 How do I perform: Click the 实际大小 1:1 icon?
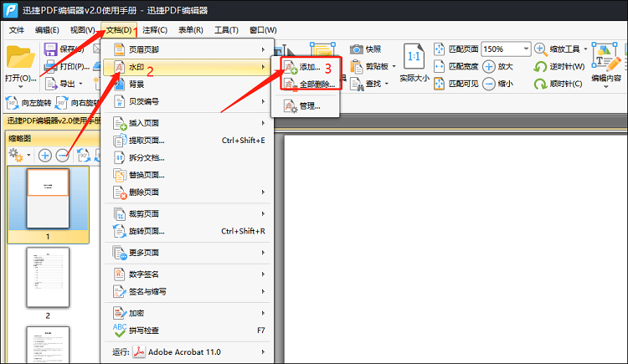(x=414, y=56)
